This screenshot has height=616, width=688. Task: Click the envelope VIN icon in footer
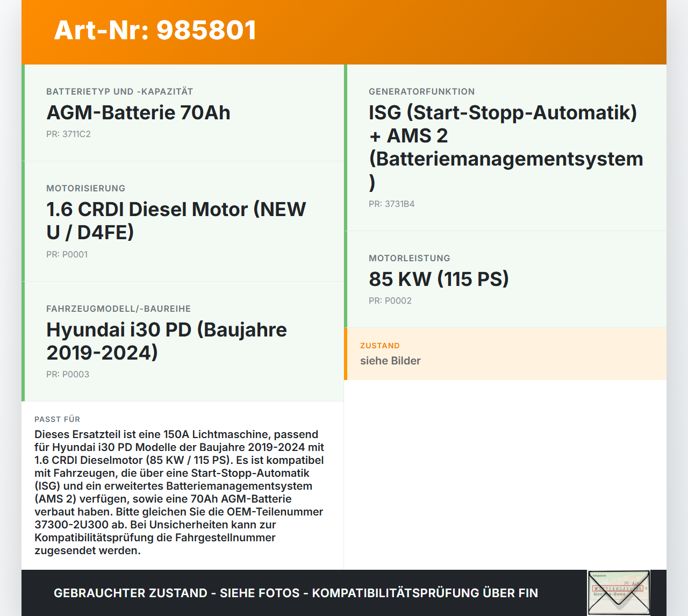619,592
